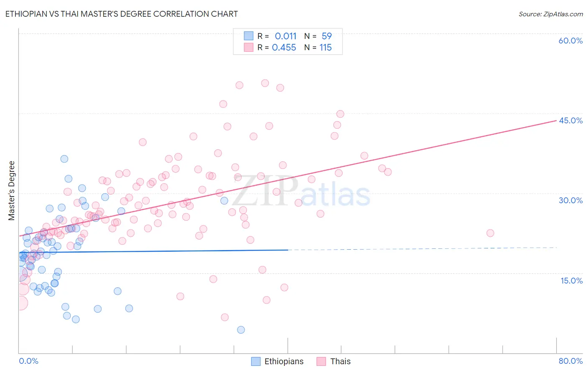Click the 80.0% x-axis label
The image size is (588, 373).
(x=570, y=361)
